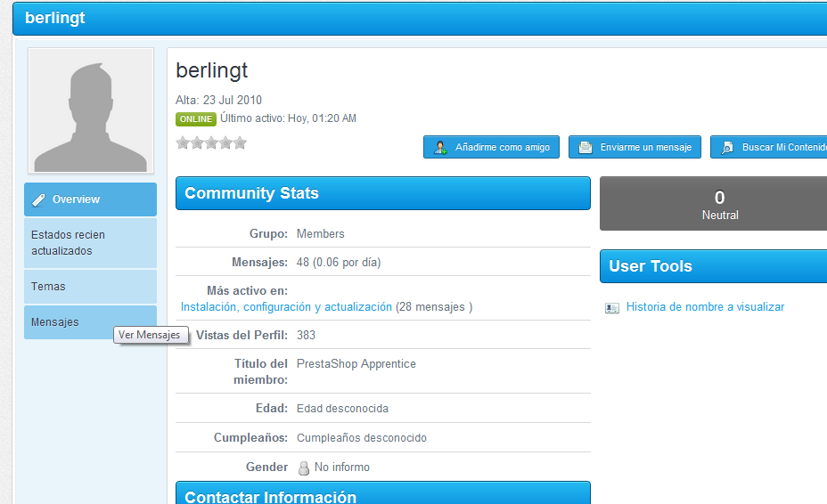827x504 pixels.
Task: Click the berlingt title in the top bar
Action: click(55, 18)
